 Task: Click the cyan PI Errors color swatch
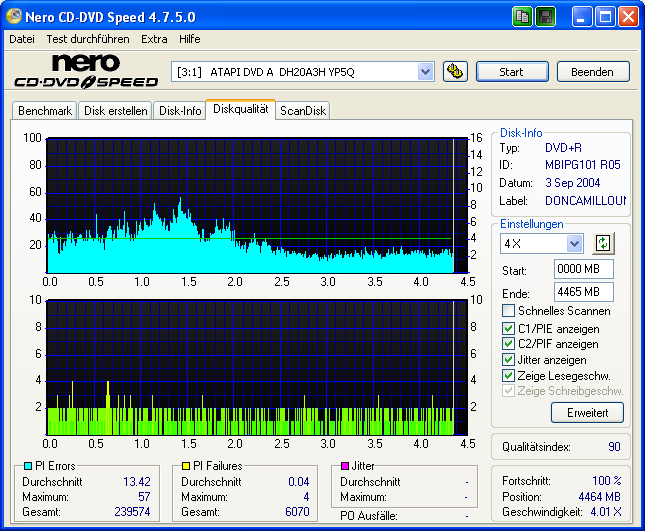pos(28,466)
